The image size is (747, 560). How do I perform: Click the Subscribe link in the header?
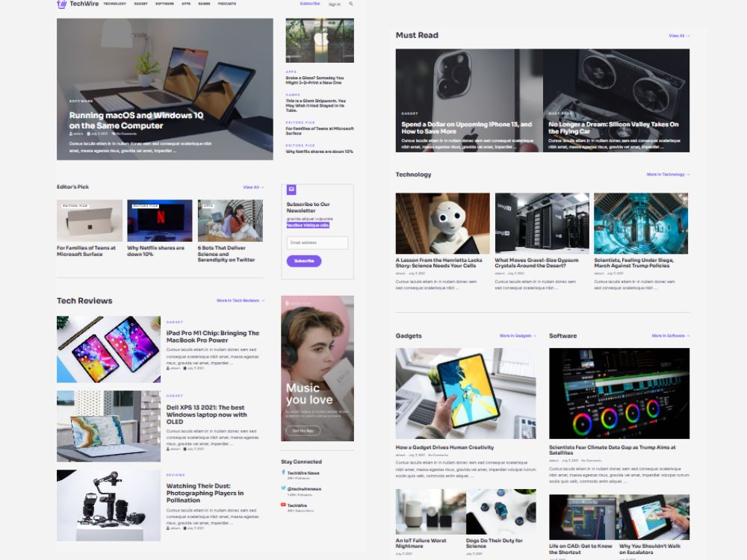[310, 3]
